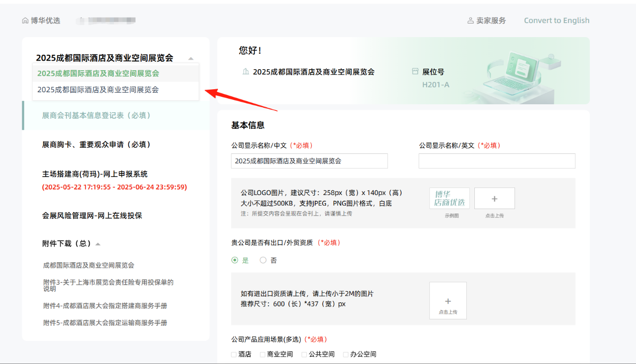The height and width of the screenshot is (364, 636).
Task: Open 附件4 指定搭建商服务手册 download link
Action: (x=105, y=306)
